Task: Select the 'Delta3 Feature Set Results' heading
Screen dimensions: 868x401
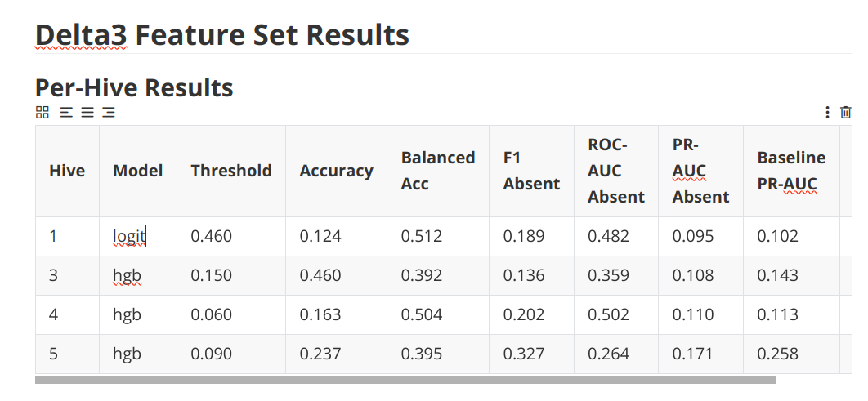Action: tap(222, 35)
